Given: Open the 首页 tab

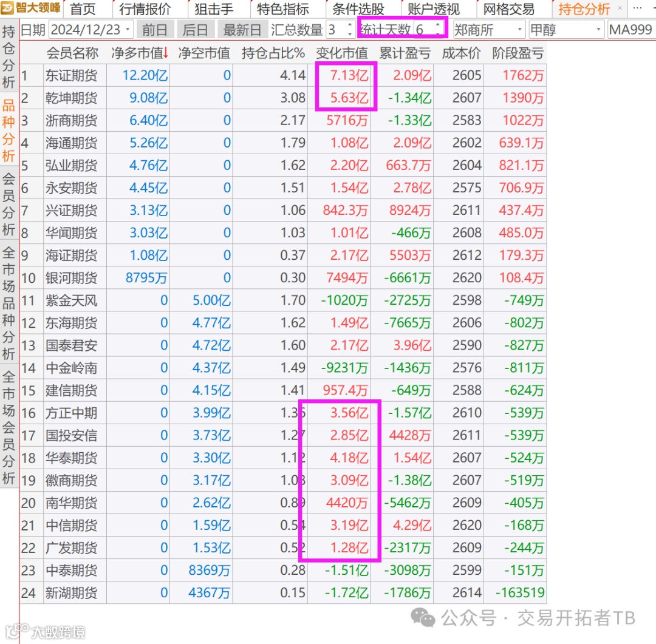Looking at the screenshot, I should coord(83,8).
